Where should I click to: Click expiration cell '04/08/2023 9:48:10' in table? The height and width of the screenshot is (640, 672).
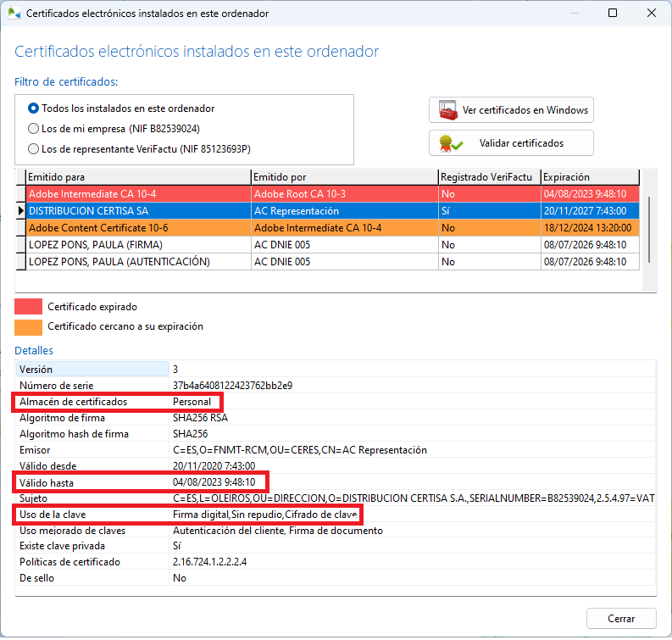[590, 194]
